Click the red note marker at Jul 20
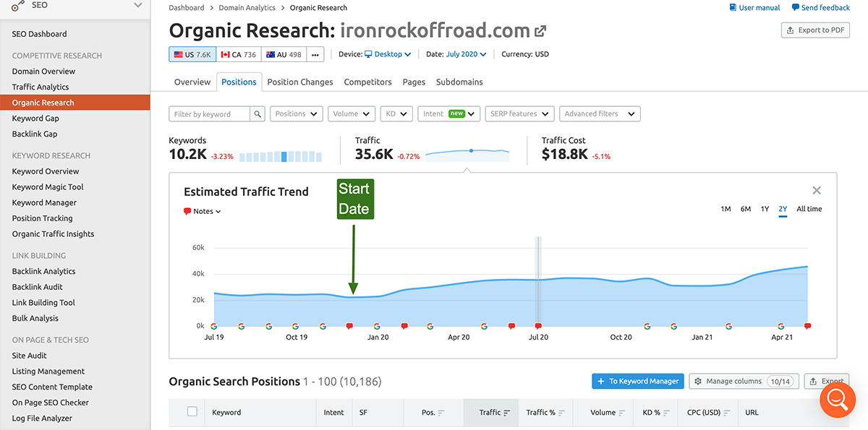Image resolution: width=868 pixels, height=430 pixels. pos(538,326)
